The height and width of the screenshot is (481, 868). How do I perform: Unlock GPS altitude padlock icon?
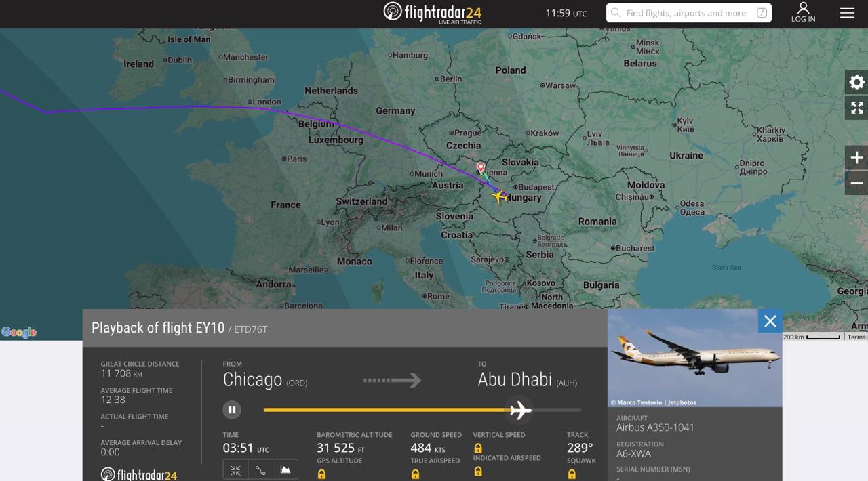(x=321, y=474)
